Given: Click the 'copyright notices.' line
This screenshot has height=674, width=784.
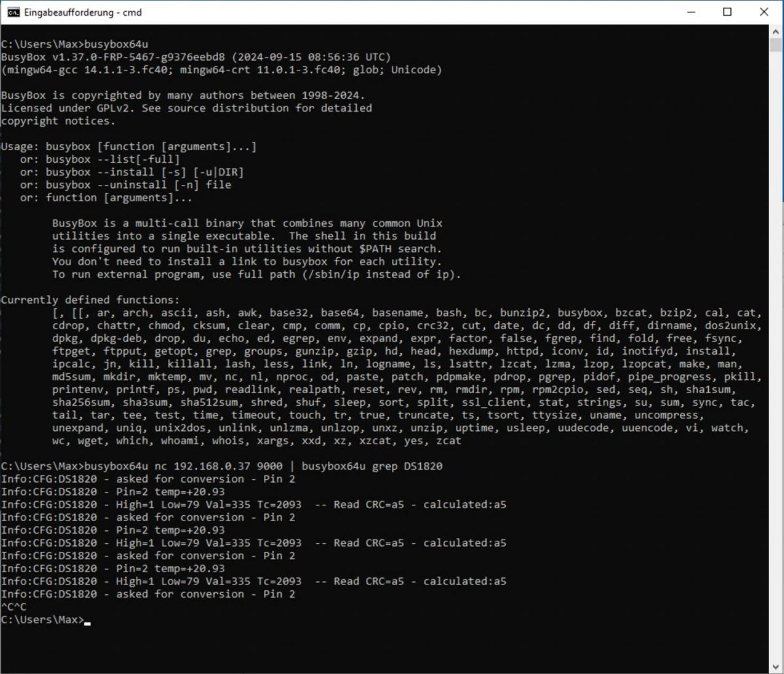Looking at the screenshot, I should click(x=58, y=121).
